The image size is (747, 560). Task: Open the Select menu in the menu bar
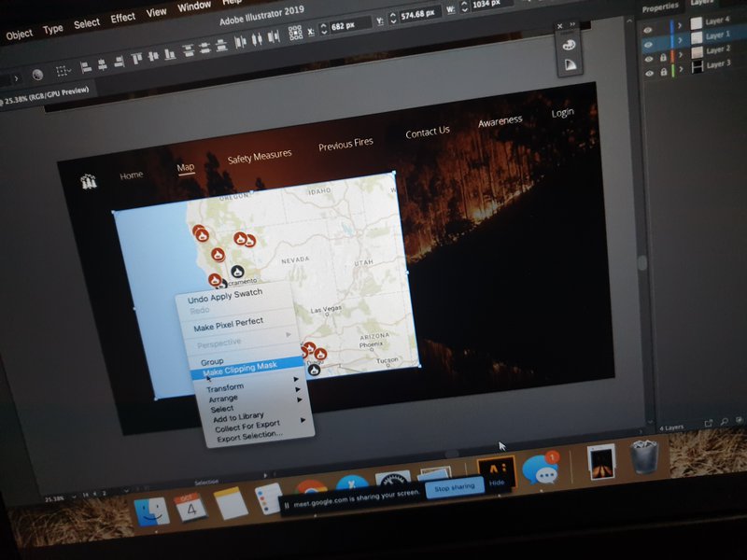click(86, 25)
